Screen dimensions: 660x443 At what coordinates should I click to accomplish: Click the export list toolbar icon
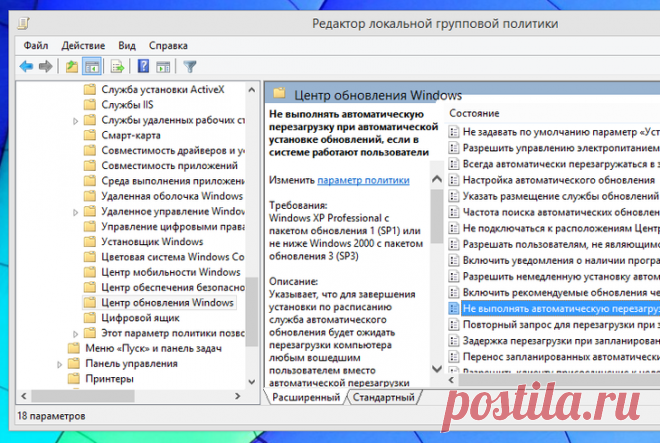[117, 67]
